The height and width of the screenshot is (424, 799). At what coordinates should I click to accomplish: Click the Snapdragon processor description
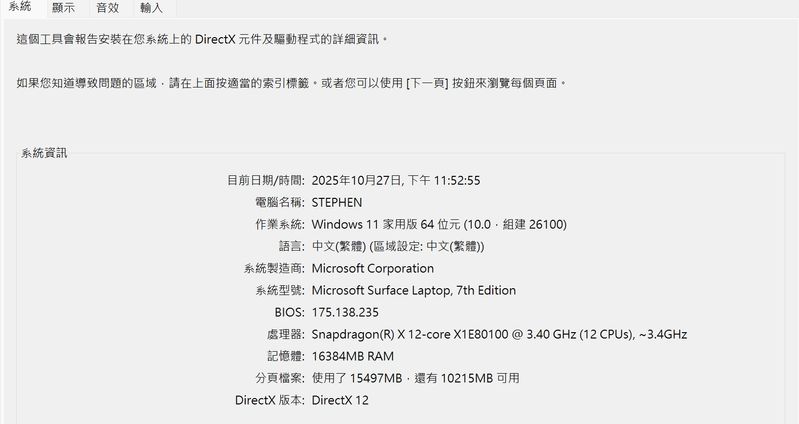point(499,334)
